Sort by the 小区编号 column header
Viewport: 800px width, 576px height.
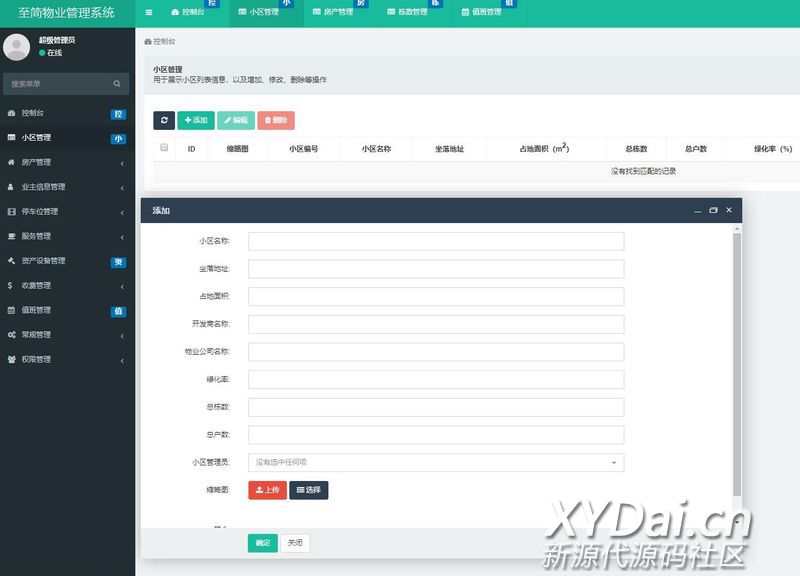304,149
